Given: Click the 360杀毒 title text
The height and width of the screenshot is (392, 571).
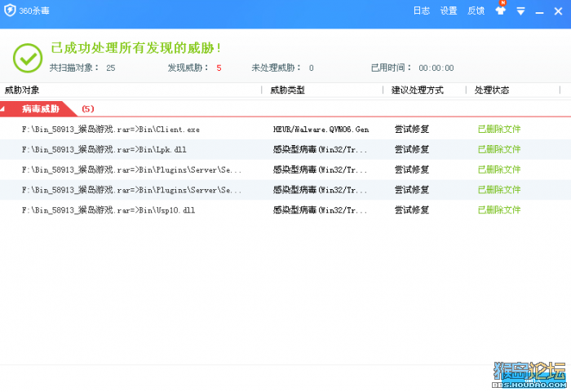Looking at the screenshot, I should pos(34,11).
